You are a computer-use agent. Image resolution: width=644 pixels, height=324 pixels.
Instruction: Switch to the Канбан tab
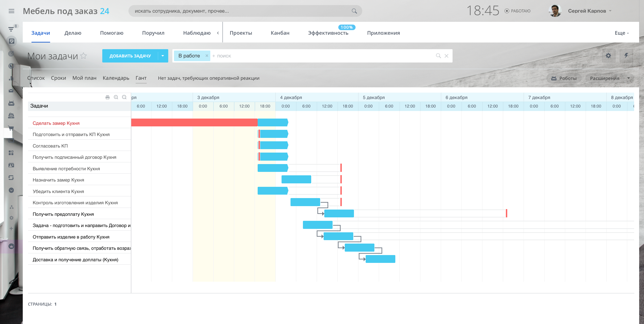point(280,33)
